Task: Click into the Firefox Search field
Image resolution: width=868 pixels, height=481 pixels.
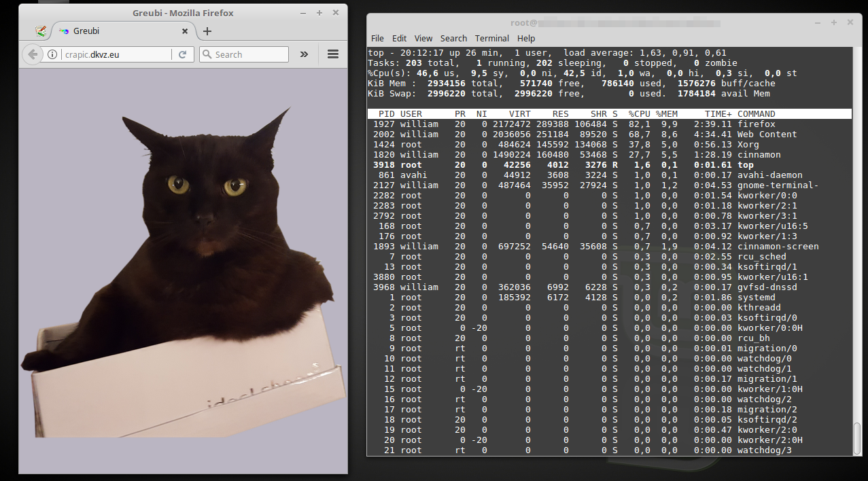Action: (x=248, y=54)
